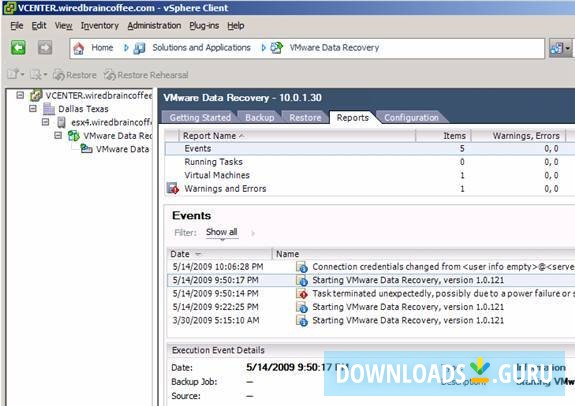Switch to the Restore tab
The image size is (575, 406).
click(305, 117)
